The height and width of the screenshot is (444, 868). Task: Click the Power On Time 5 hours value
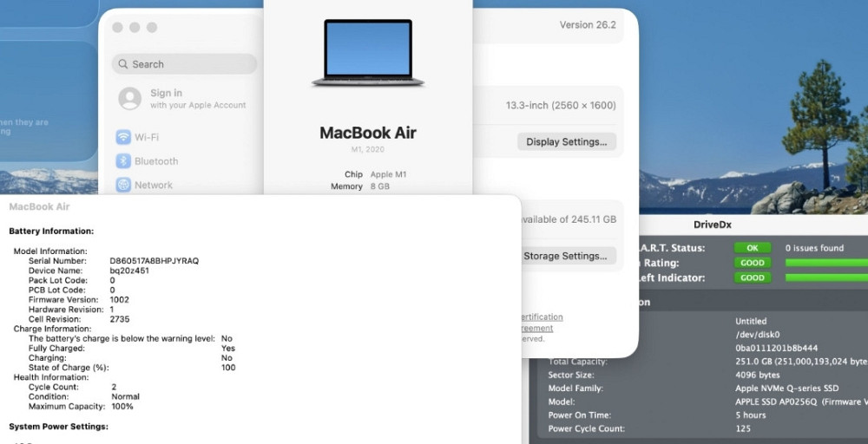(x=751, y=415)
